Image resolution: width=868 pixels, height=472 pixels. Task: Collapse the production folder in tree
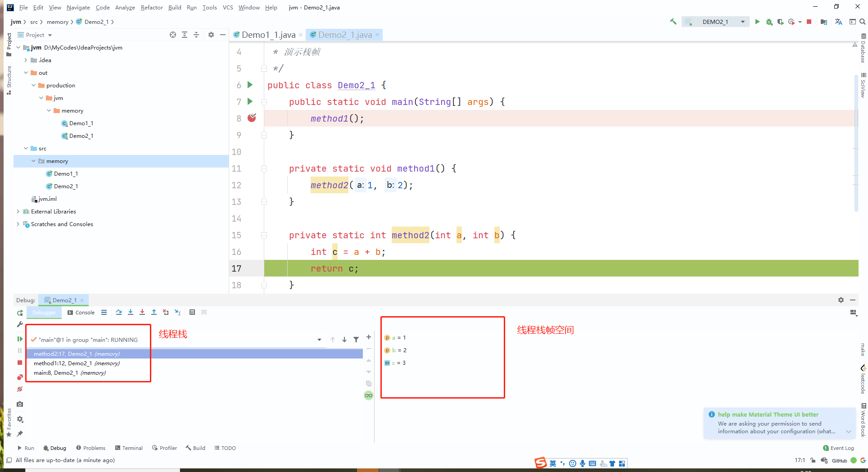tap(33, 85)
